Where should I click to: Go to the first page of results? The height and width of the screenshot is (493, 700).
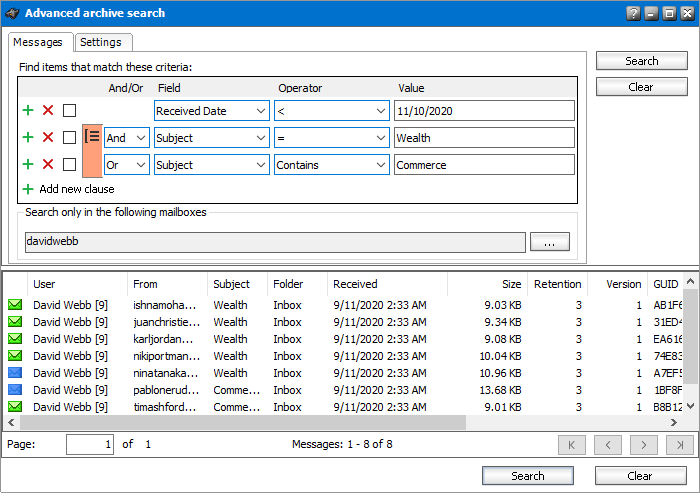pyautogui.click(x=571, y=445)
